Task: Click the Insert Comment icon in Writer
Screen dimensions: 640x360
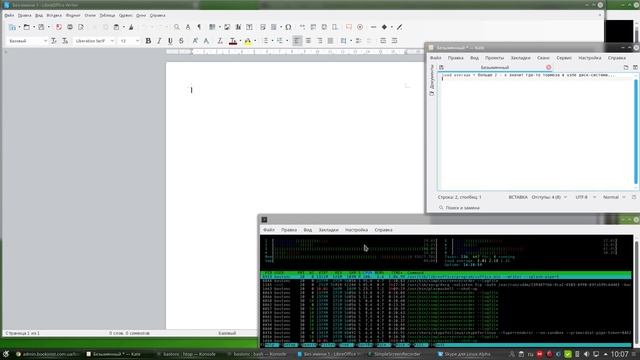Action: click(349, 27)
